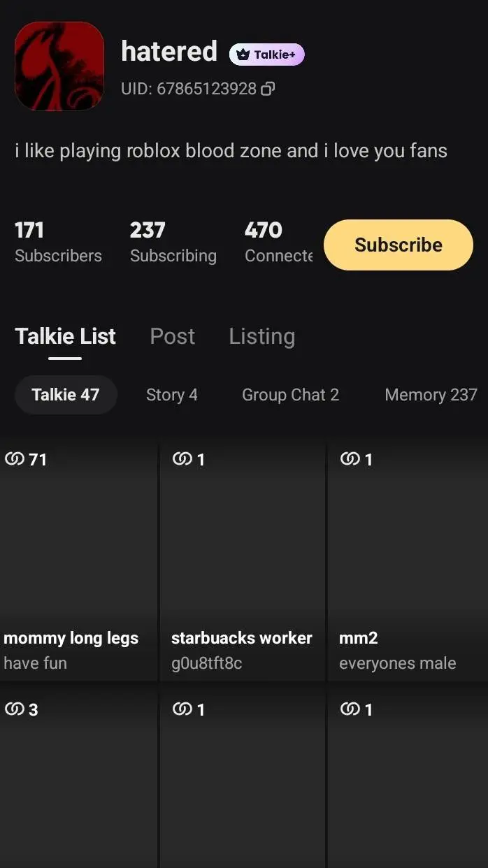Click connection icon showing 3 connections
Viewport: 488px width, 868px height.
(14, 709)
